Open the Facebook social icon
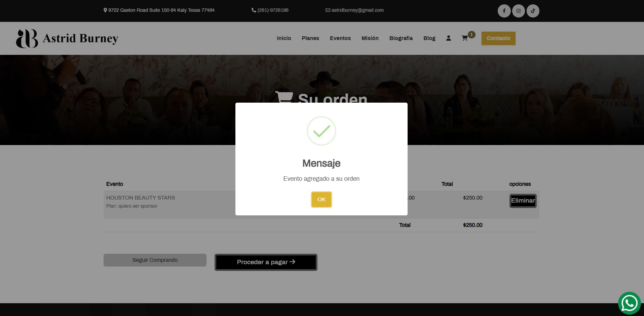The width and height of the screenshot is (644, 316). (x=504, y=11)
